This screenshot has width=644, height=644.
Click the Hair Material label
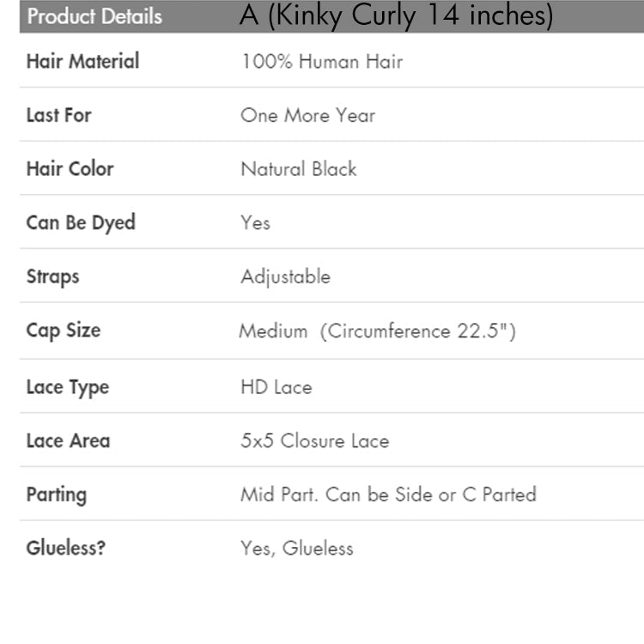coord(82,61)
